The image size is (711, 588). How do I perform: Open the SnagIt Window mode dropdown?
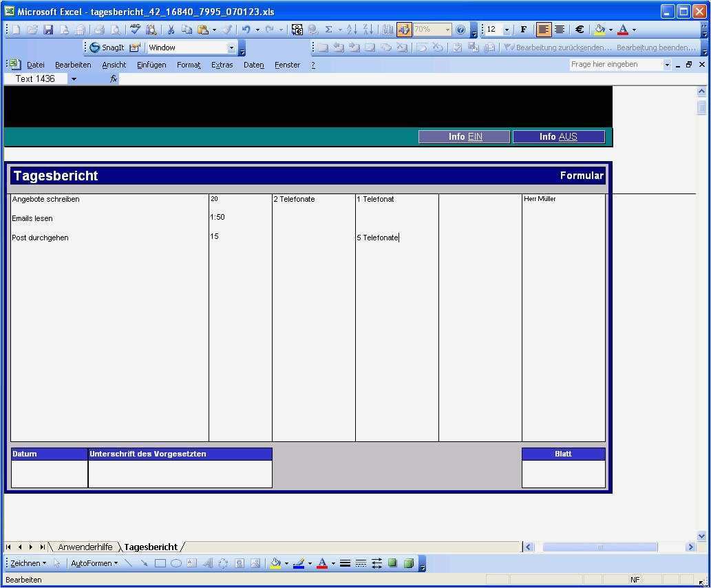coord(231,48)
